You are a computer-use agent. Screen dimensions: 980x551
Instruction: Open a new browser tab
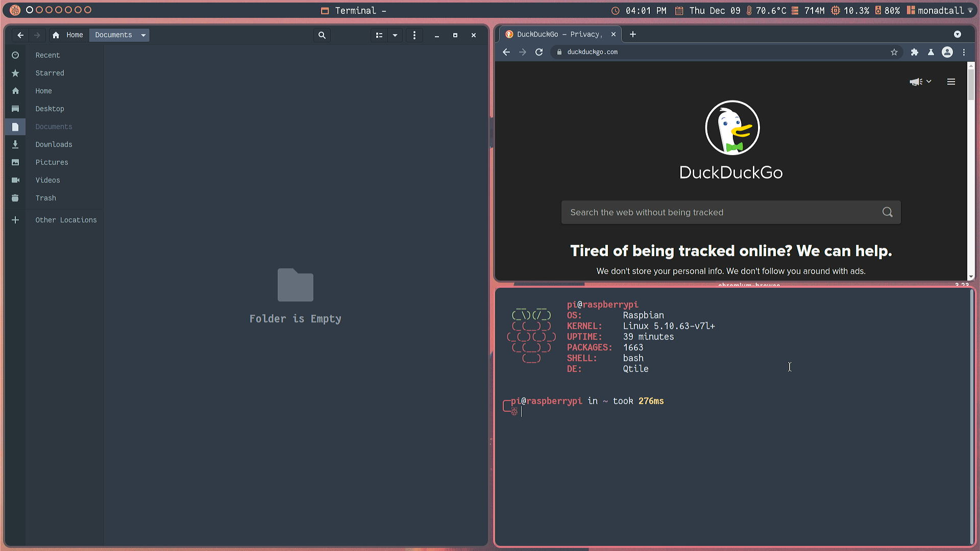point(633,34)
